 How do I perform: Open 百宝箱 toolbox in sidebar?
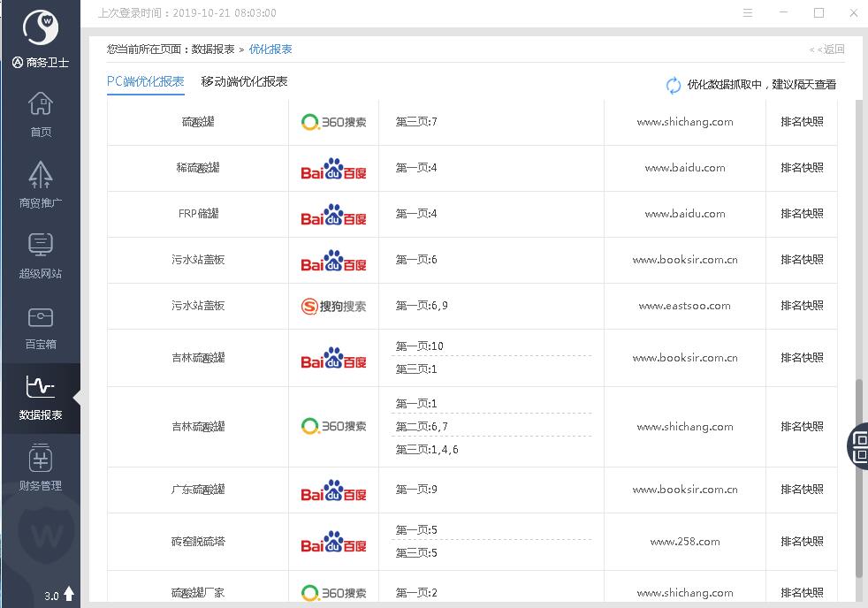click(x=41, y=326)
